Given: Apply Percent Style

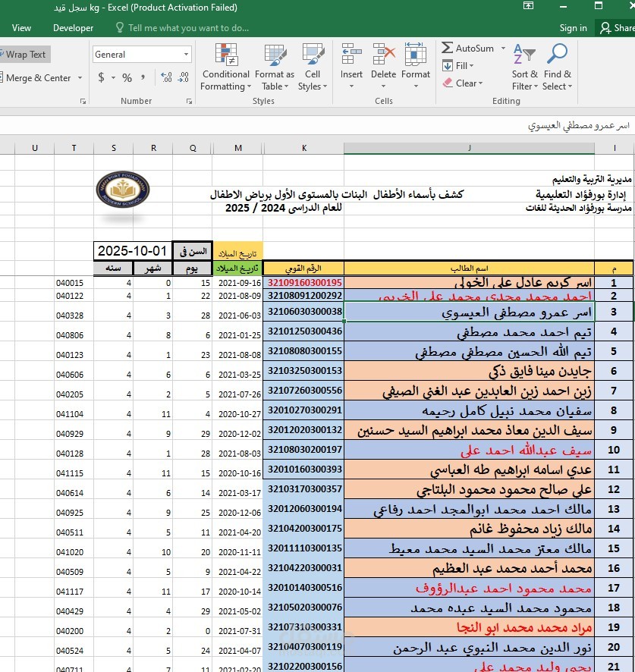Looking at the screenshot, I should [x=127, y=77].
